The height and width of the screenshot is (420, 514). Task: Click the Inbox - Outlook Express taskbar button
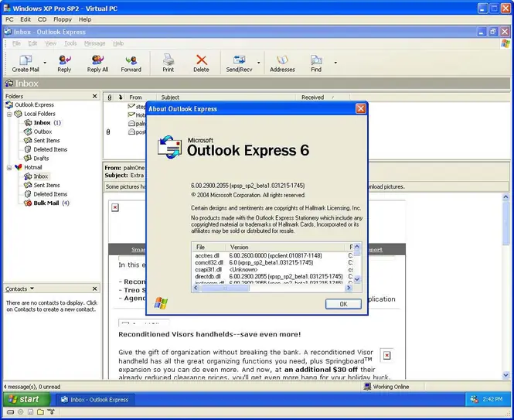95,400
